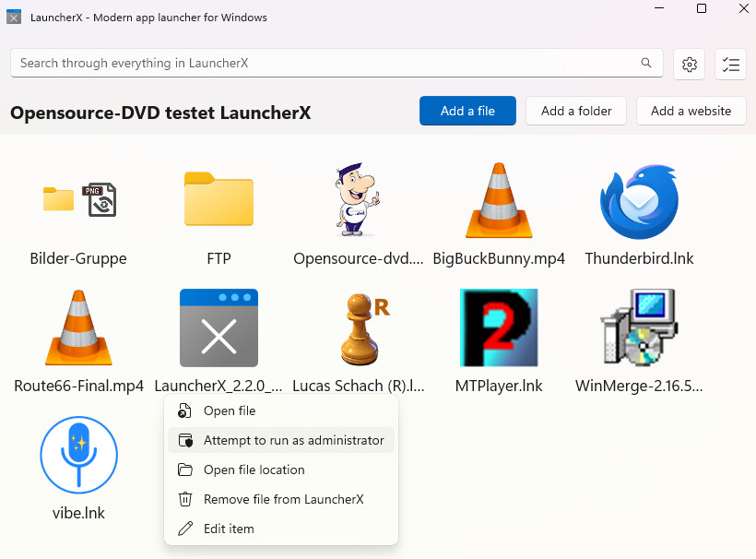Launch Lucas Schach chess shortcut

click(x=359, y=328)
